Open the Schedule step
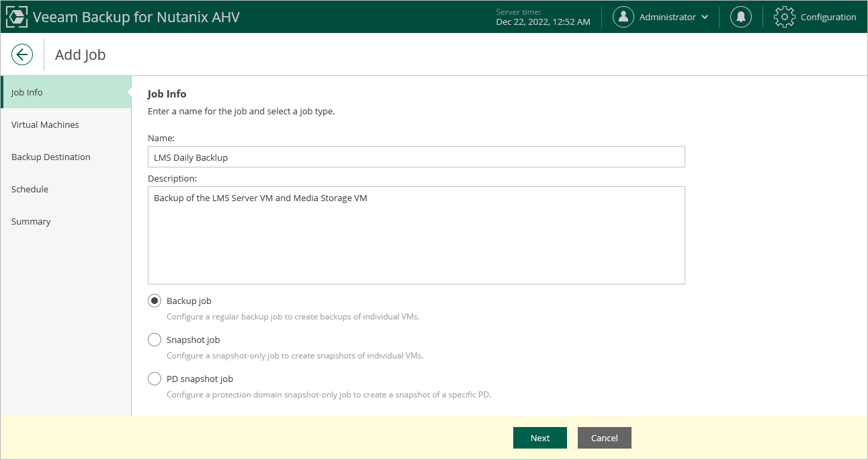This screenshot has width=868, height=460. click(66, 189)
